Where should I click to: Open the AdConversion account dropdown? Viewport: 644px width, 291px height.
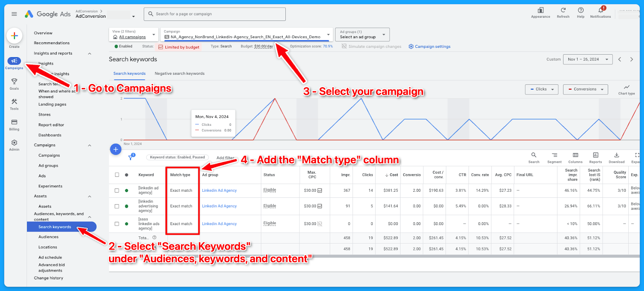pyautogui.click(x=133, y=16)
